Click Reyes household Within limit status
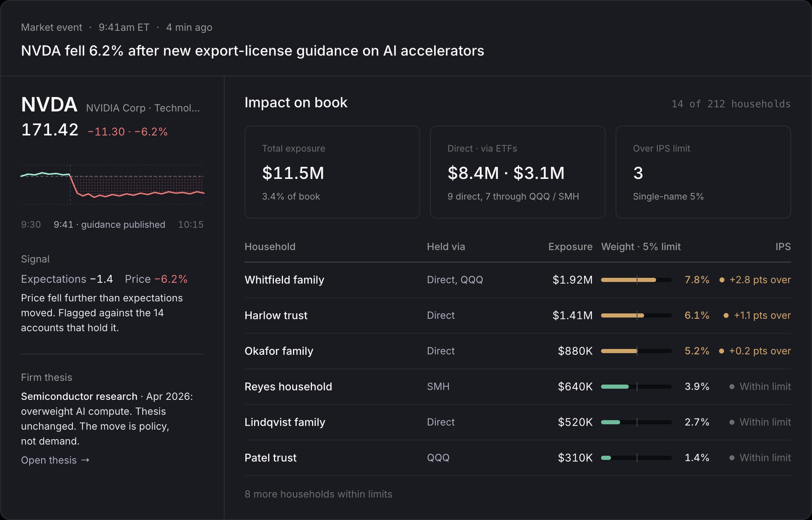812x520 pixels. coord(760,387)
